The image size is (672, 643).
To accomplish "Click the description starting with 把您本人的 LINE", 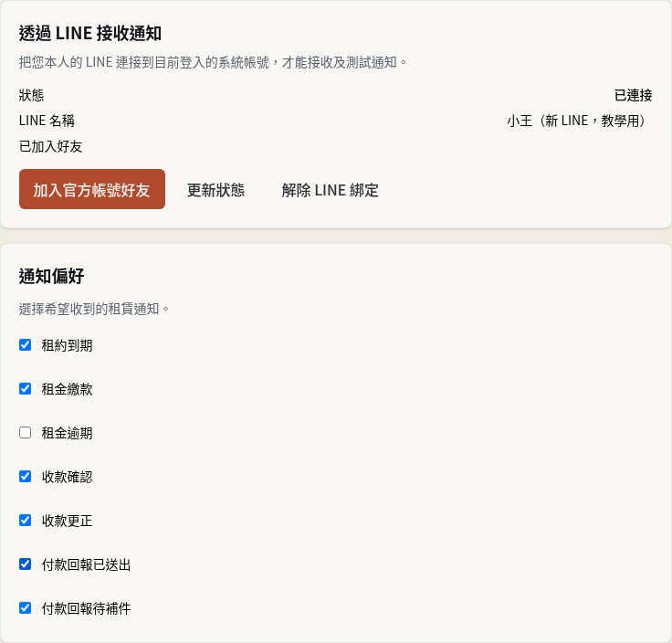I will click(x=213, y=63).
